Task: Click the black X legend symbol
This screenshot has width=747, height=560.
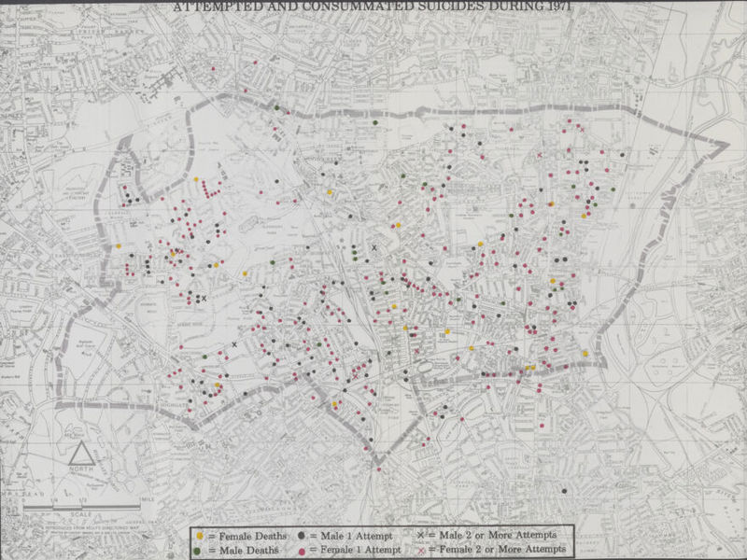Action: pyautogui.click(x=421, y=536)
